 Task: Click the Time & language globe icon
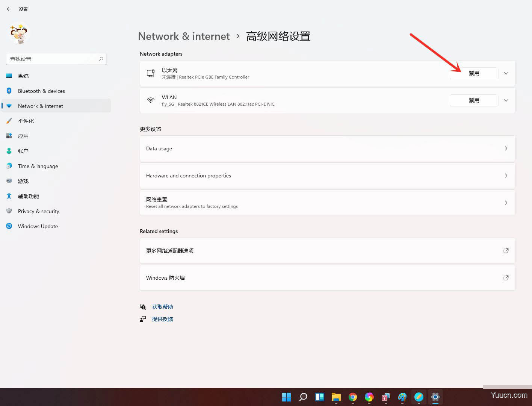point(9,166)
